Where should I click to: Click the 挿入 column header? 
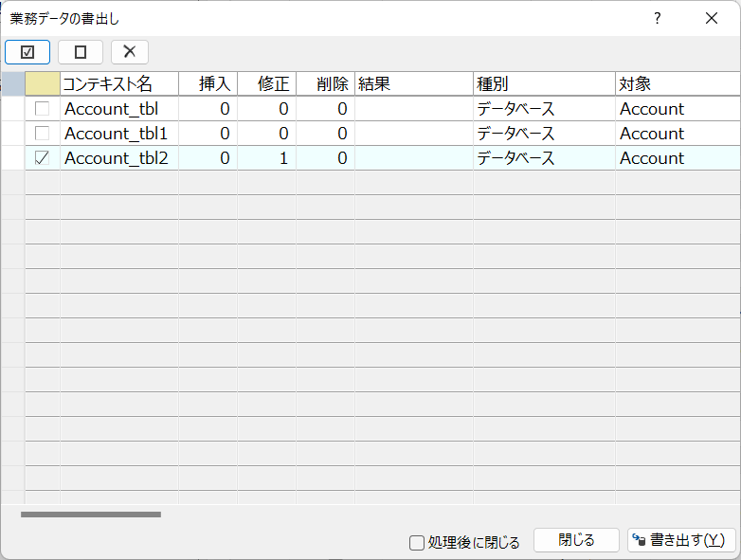pyautogui.click(x=208, y=83)
